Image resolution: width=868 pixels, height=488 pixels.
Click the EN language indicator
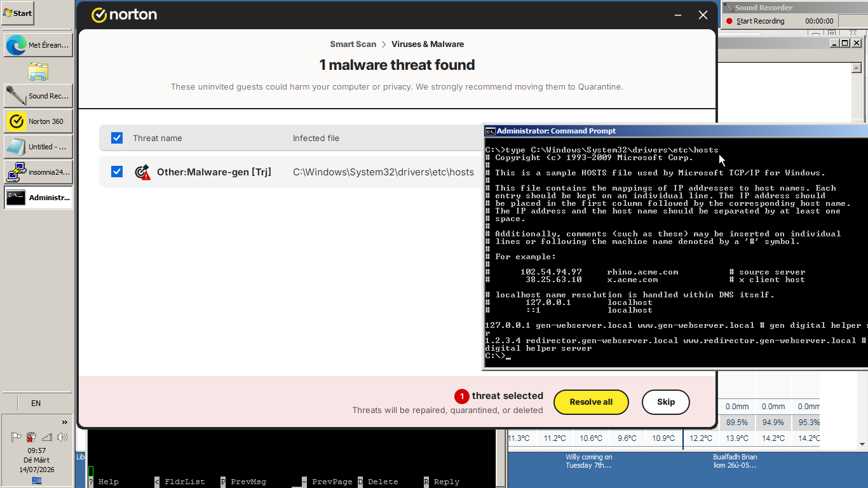click(x=36, y=403)
